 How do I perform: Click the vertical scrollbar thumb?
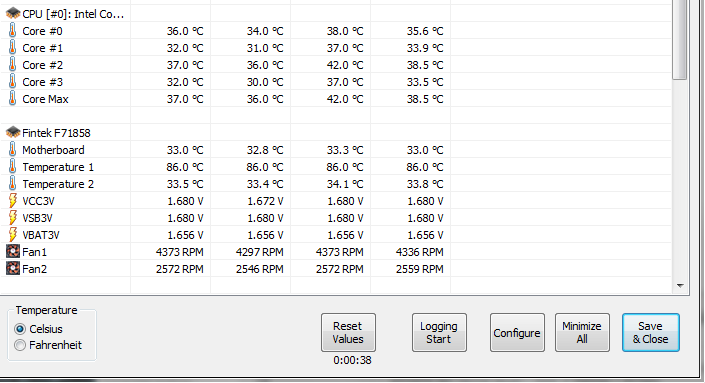[x=679, y=40]
